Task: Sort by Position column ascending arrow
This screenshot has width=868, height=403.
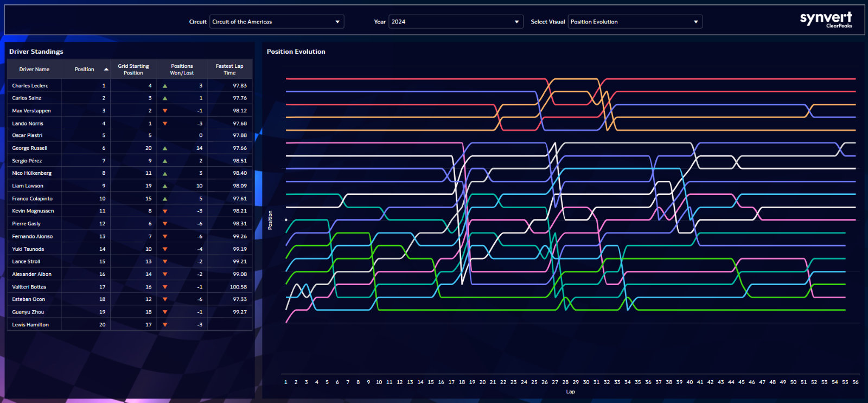Action: pos(106,70)
